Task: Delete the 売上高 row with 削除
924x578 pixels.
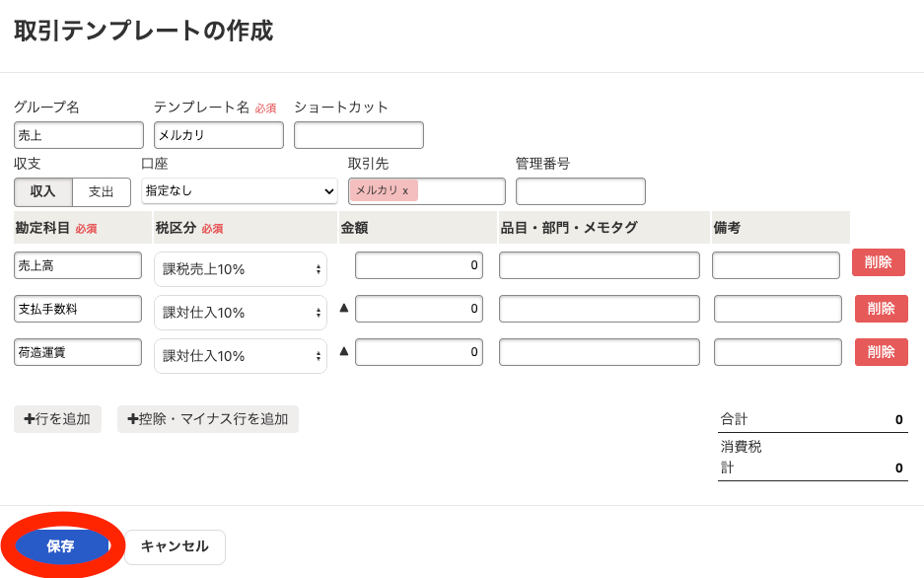Action: [880, 262]
